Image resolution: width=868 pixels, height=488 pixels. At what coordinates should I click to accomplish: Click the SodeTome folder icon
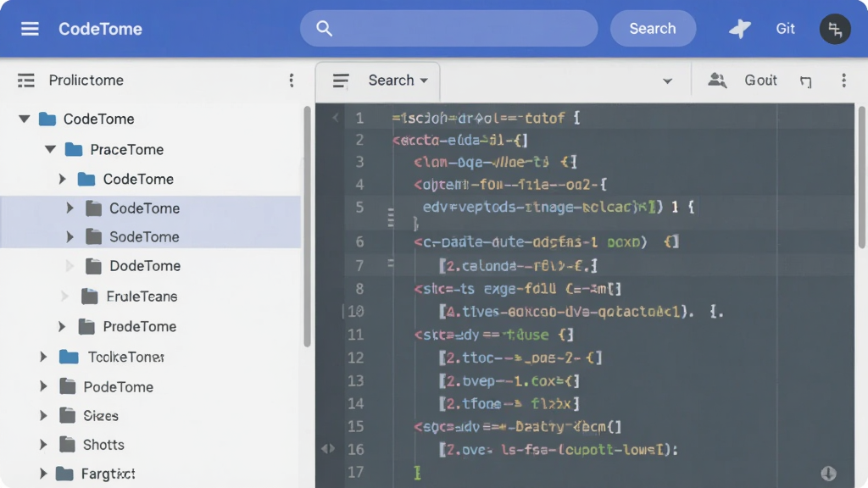93,237
